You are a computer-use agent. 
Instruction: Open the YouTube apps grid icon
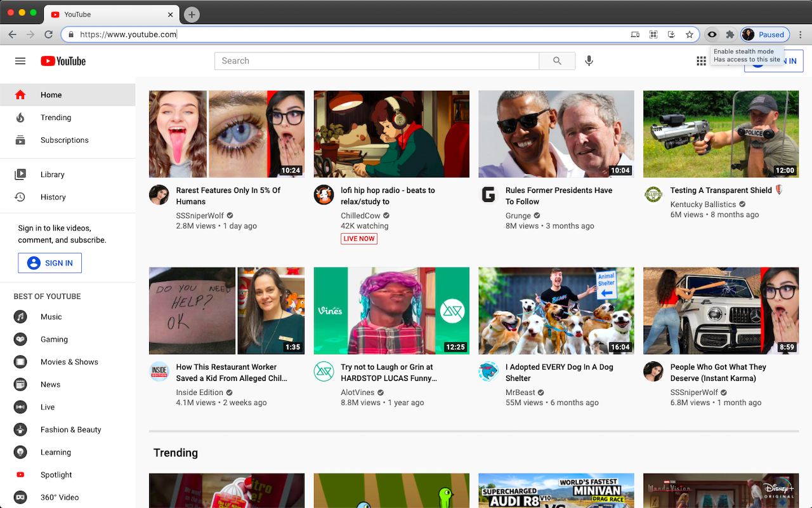pos(701,60)
